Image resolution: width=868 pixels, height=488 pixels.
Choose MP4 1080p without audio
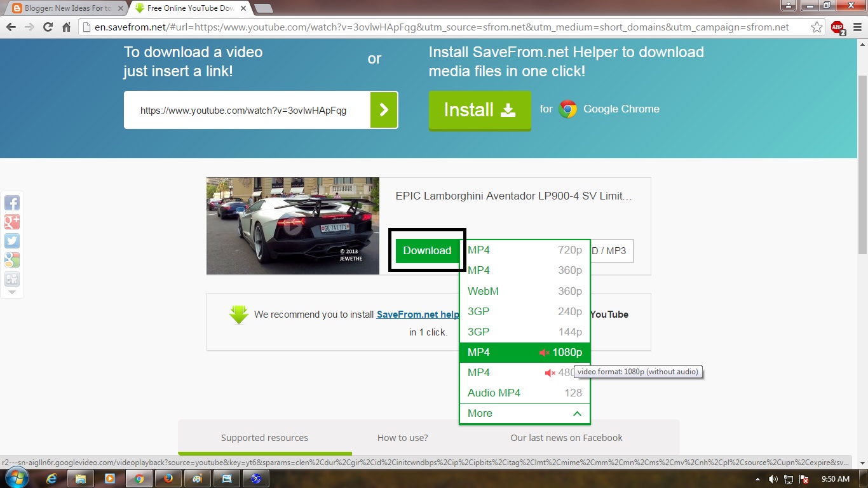click(x=525, y=352)
